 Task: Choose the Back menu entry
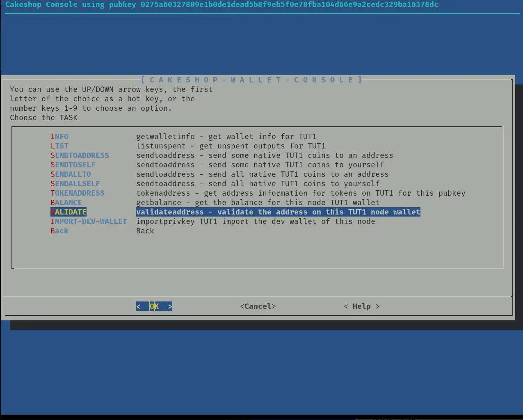(x=59, y=231)
